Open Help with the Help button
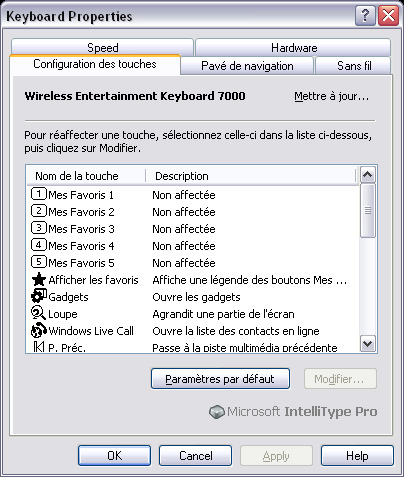This screenshot has height=477, width=404. pyautogui.click(x=357, y=456)
